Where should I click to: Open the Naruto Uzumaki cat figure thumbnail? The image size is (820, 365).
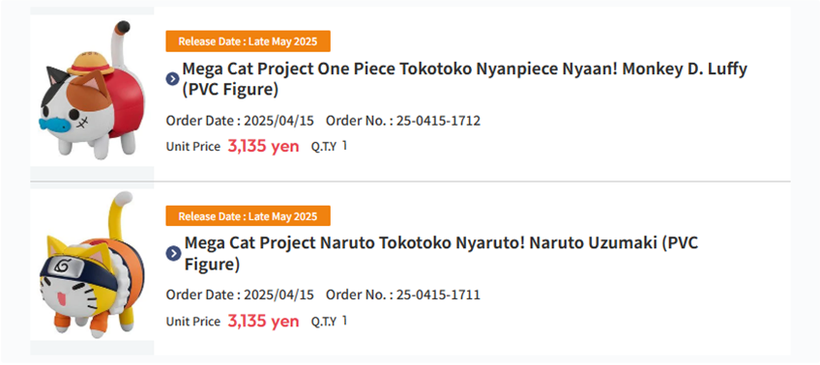pos(92,265)
